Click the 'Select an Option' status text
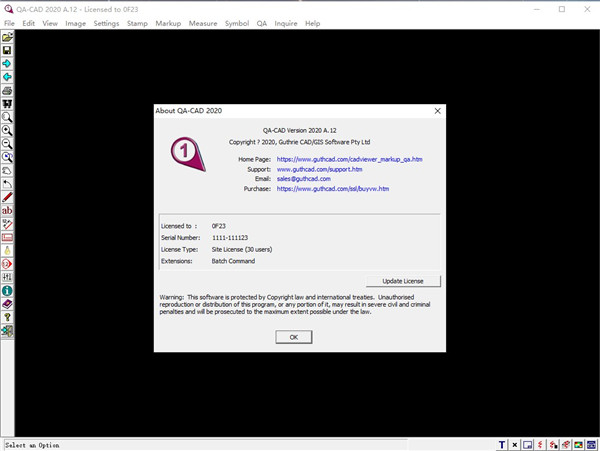 pos(32,445)
